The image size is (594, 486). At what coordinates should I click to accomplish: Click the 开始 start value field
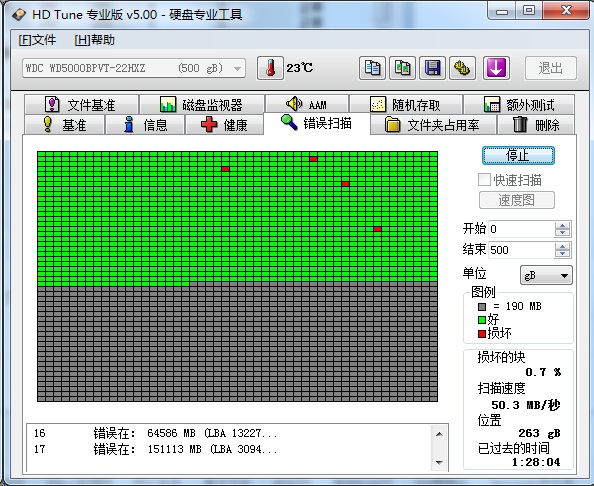(x=521, y=229)
